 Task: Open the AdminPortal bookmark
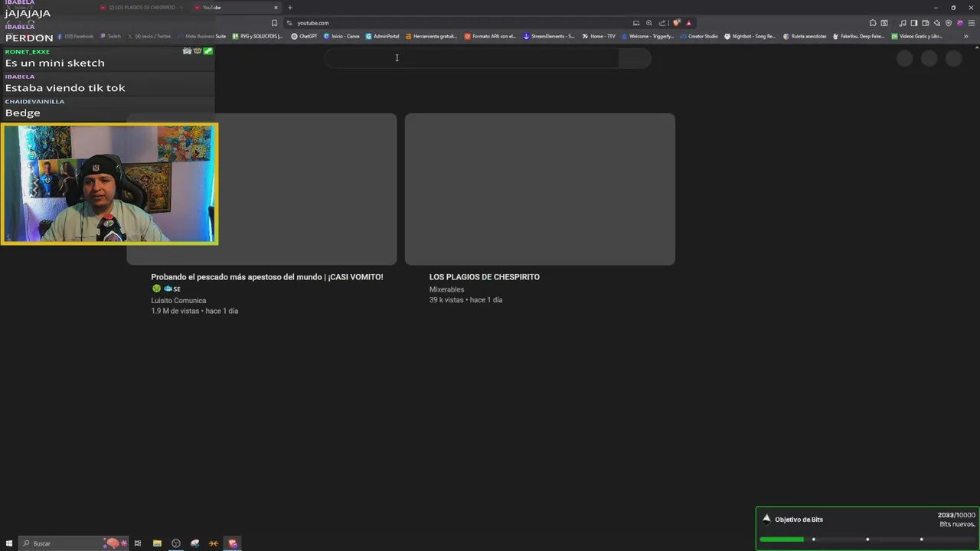[382, 36]
